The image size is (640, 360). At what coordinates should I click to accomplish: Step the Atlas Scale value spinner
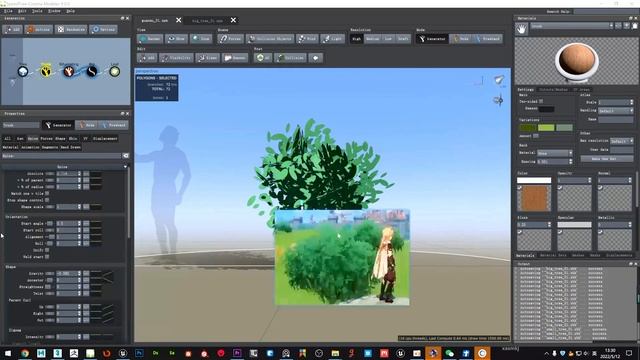click(631, 102)
